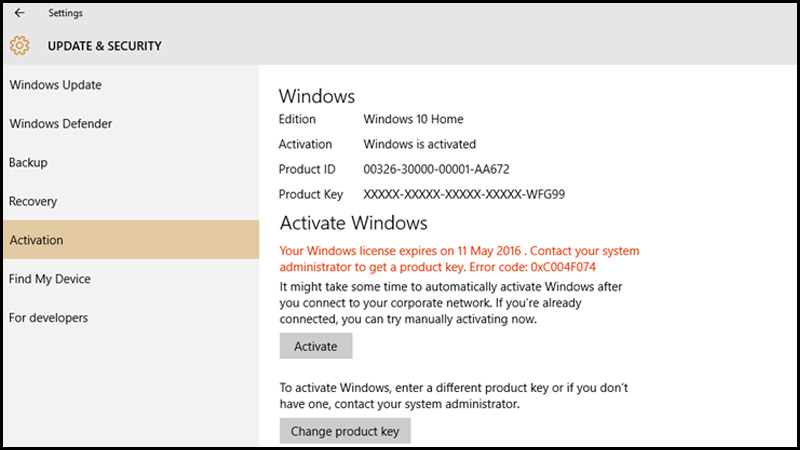The width and height of the screenshot is (800, 450).
Task: Click the Update & Security gear icon
Action: 19,45
